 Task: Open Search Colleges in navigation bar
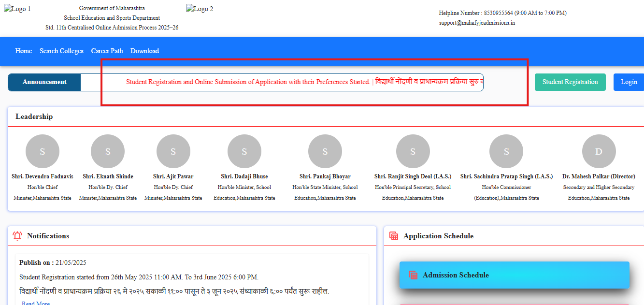click(61, 51)
